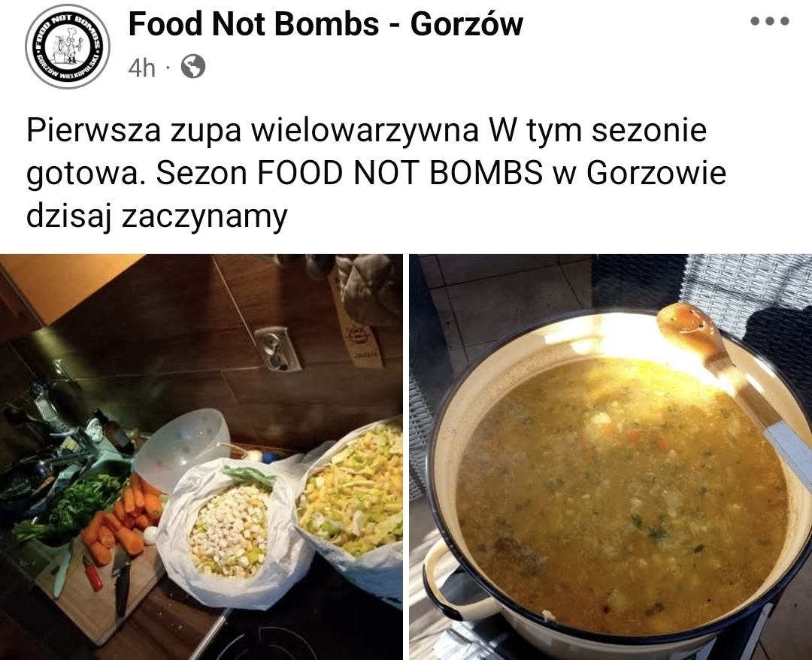Click the 4h post timestamp

(141, 68)
